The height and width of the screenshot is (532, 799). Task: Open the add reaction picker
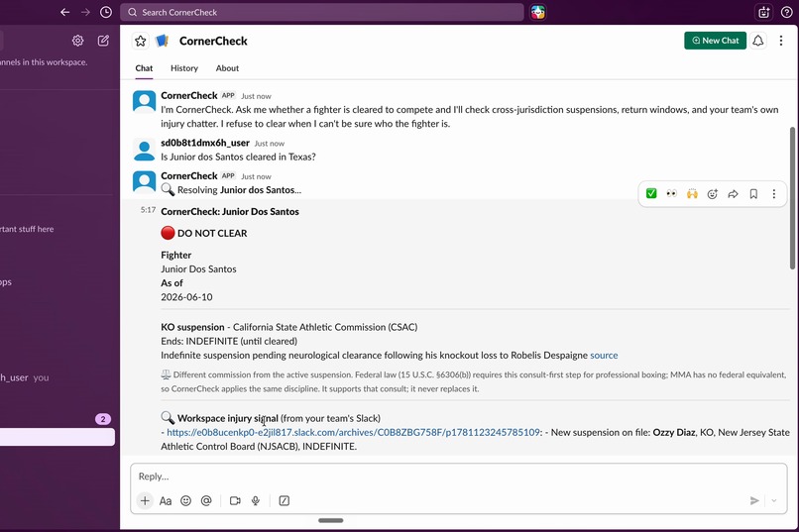(713, 193)
